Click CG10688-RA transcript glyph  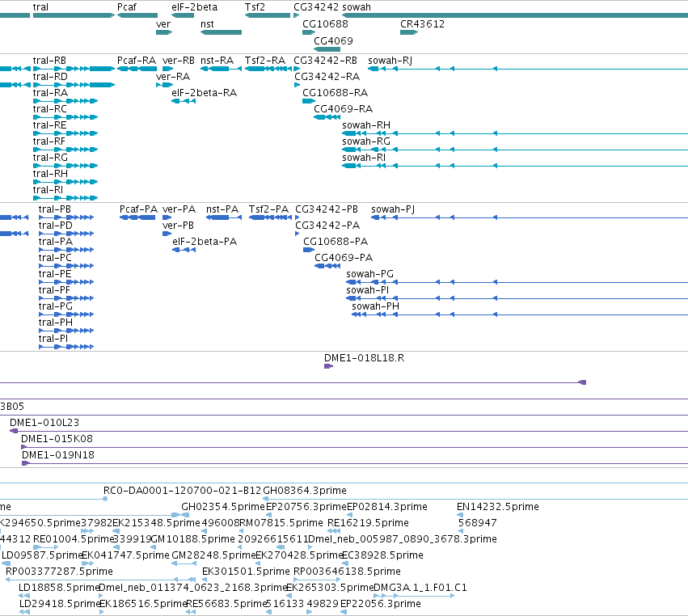[x=309, y=101]
